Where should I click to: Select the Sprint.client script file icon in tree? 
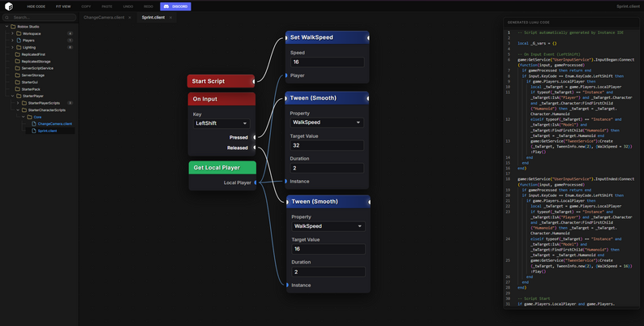click(x=34, y=131)
